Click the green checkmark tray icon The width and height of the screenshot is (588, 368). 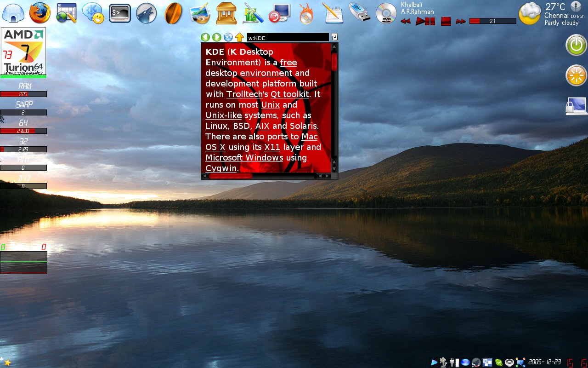(x=499, y=362)
